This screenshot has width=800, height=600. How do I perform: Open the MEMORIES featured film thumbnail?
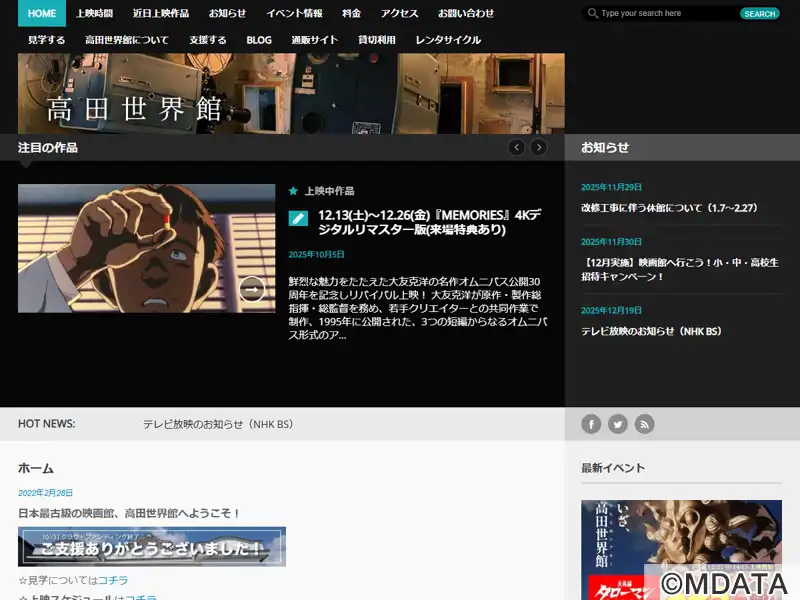(146, 248)
